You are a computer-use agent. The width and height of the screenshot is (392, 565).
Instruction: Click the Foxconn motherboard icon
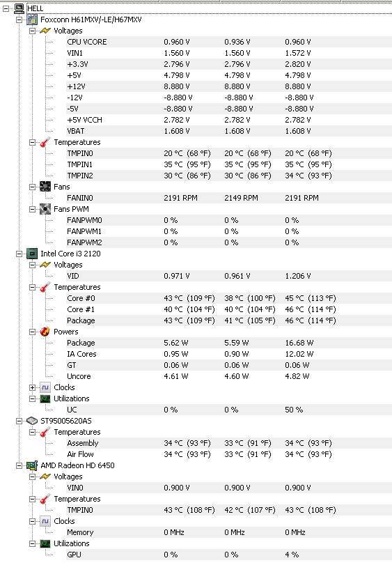[32, 20]
